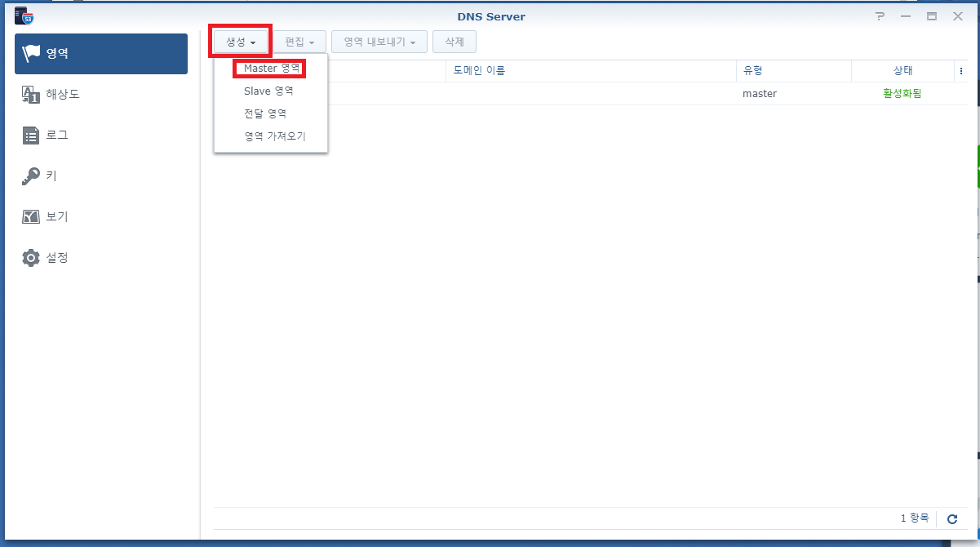Open the column options menu icon
This screenshot has width=980, height=547.
point(961,71)
